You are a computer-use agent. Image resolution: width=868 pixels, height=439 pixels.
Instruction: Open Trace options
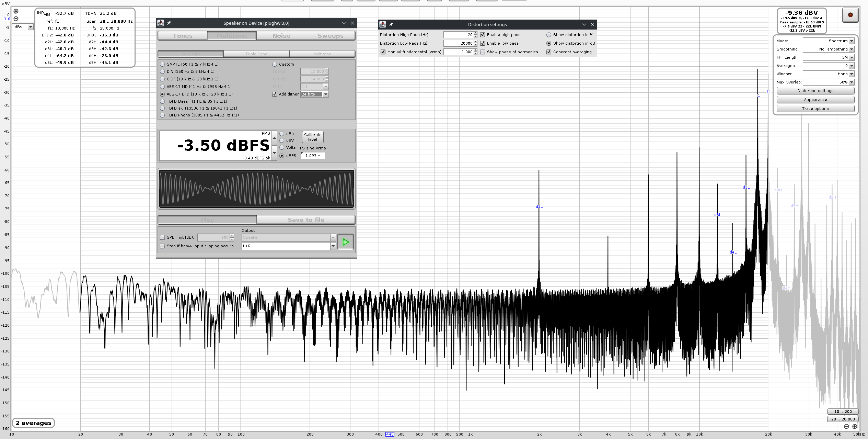point(815,109)
